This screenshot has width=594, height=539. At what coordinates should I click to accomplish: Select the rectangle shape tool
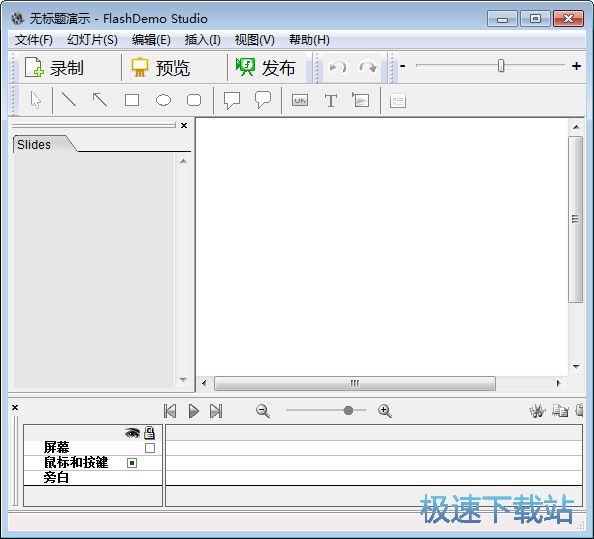pos(132,100)
